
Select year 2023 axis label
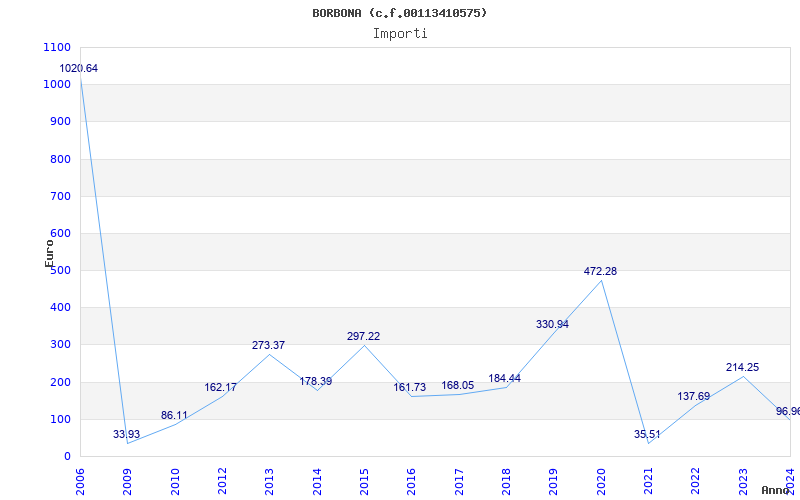tap(743, 482)
